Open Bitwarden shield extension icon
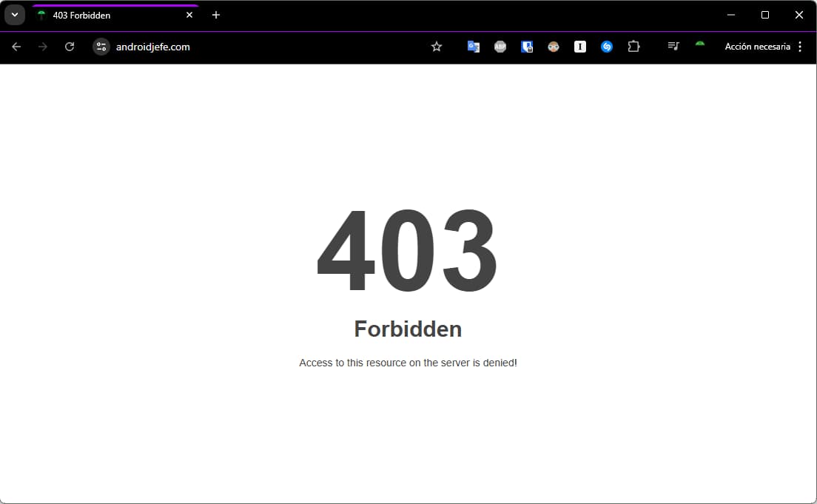Screen dimensions: 817x504 click(527, 47)
